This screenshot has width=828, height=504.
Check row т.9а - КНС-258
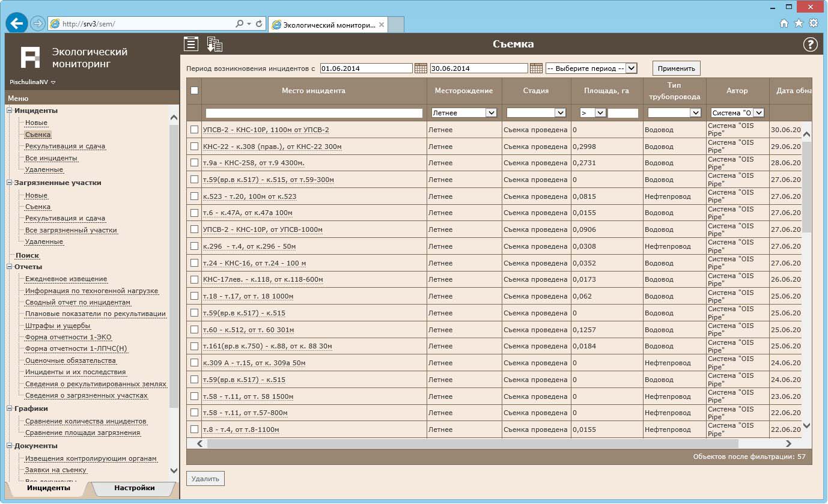coord(194,163)
